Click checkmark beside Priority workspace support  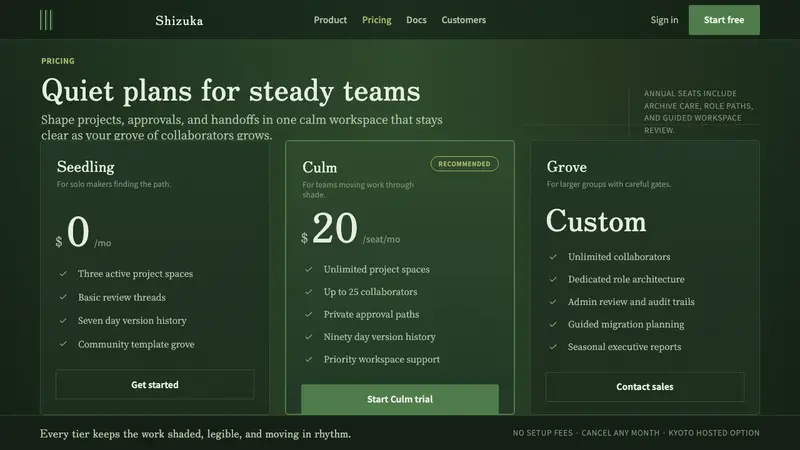309,359
